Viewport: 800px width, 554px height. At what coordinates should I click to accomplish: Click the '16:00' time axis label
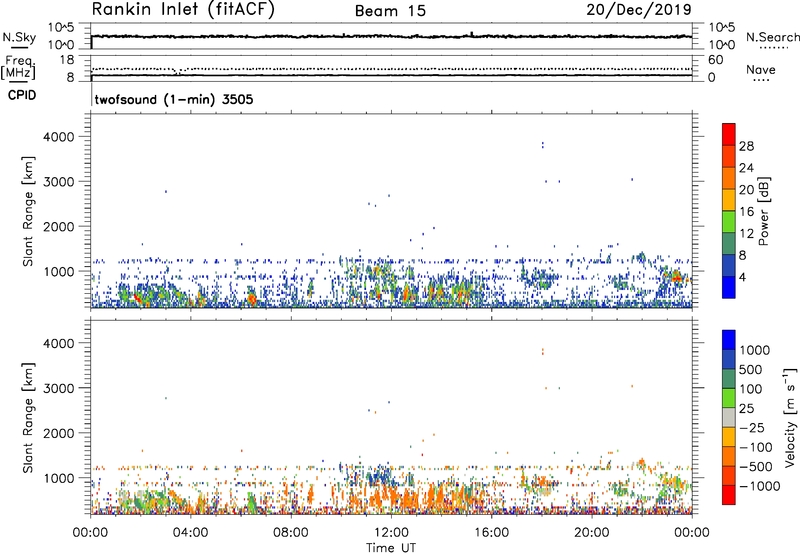click(491, 533)
